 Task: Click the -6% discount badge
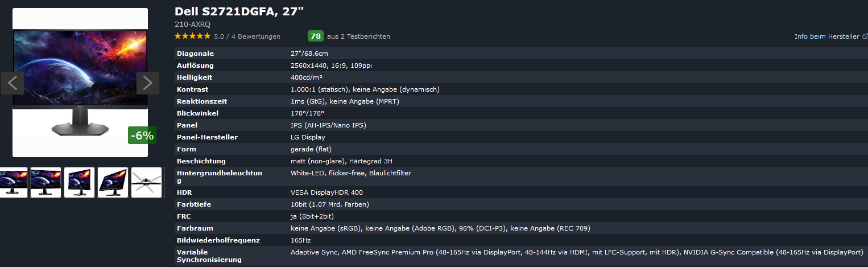click(142, 135)
